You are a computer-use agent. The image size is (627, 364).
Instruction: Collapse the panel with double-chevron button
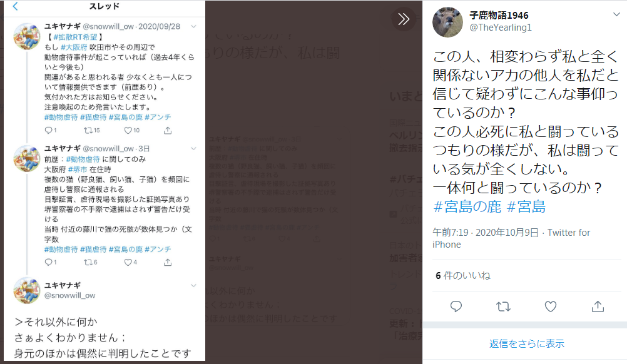point(404,19)
